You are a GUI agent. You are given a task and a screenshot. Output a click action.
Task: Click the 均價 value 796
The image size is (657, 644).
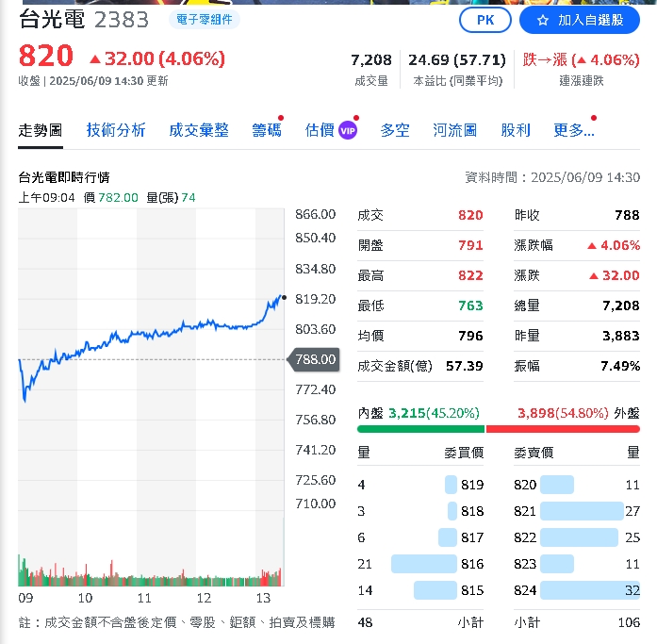(x=470, y=336)
